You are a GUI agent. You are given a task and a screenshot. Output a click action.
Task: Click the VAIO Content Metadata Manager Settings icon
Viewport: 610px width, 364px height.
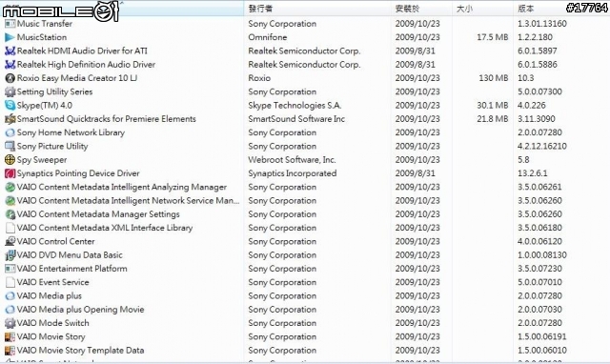click(x=10, y=214)
